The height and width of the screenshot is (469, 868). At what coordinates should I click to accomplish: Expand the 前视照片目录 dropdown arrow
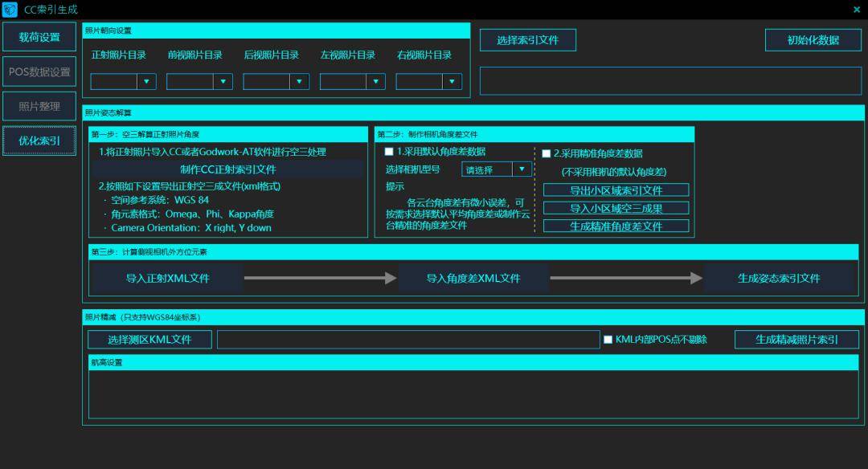click(223, 81)
